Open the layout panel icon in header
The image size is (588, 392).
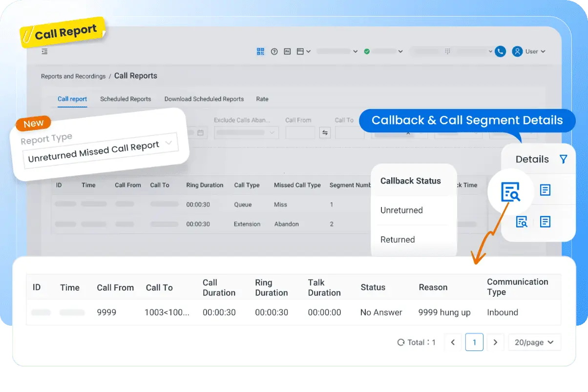point(300,51)
